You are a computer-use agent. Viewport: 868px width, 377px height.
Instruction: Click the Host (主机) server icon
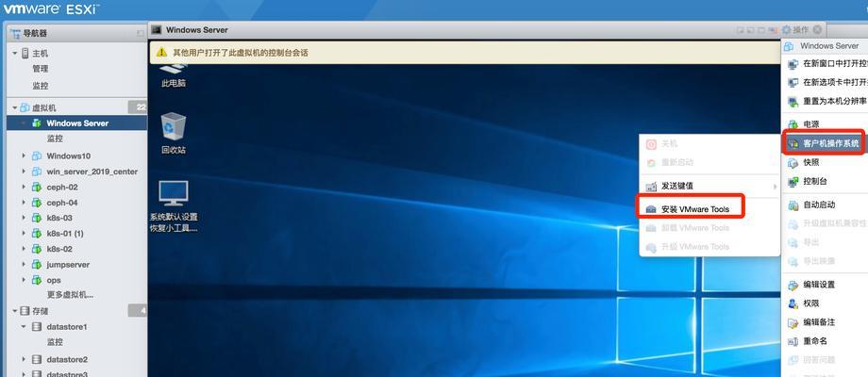(x=25, y=54)
